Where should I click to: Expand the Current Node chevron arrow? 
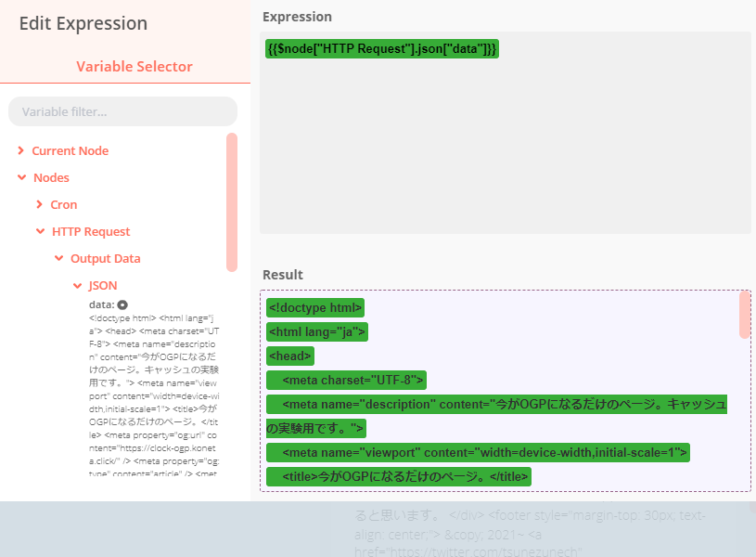(x=20, y=151)
